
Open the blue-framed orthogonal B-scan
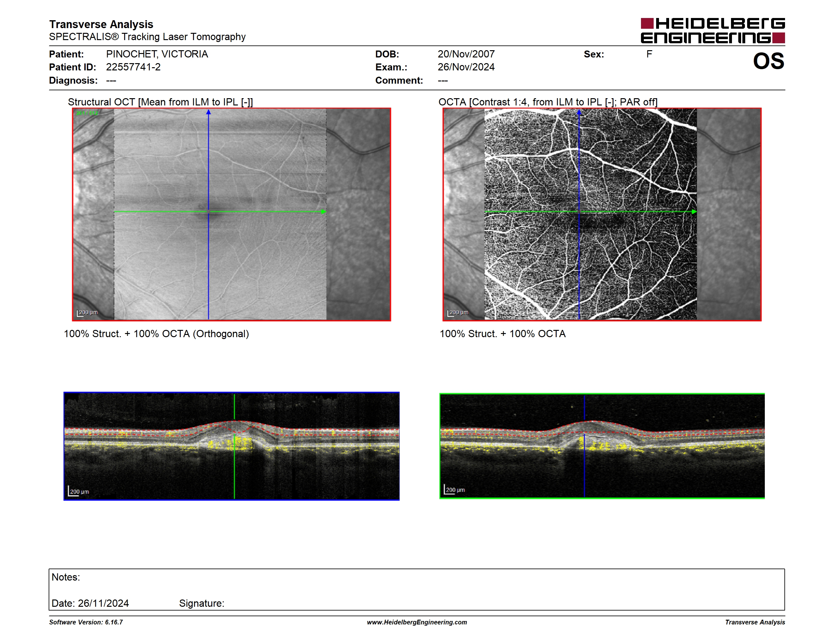pyautogui.click(x=232, y=446)
